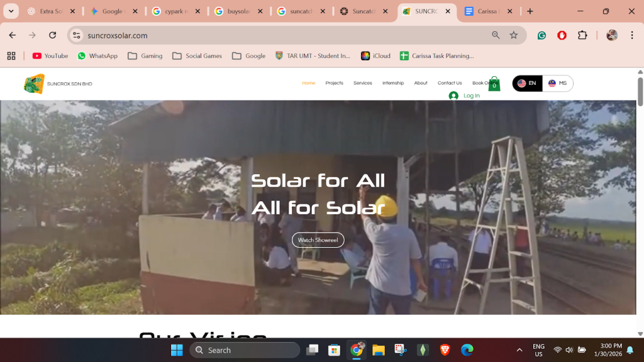
Task: Reload the page with the refresh icon
Action: coord(53,35)
